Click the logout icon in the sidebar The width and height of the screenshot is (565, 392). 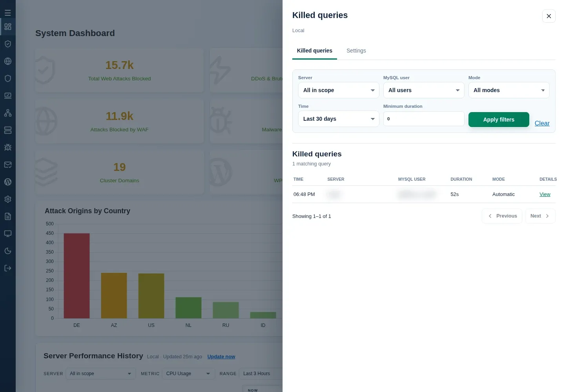8,268
